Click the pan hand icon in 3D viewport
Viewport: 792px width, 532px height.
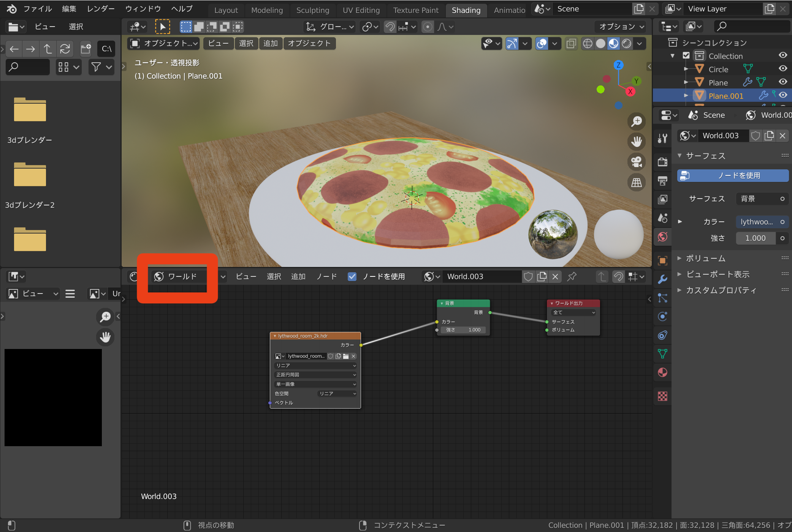coord(637,142)
